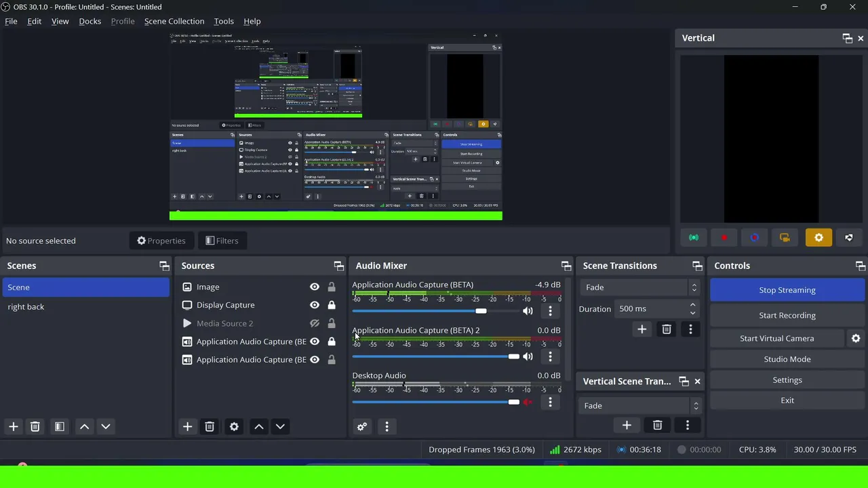Hide the Display Capture source
Screen dimensions: 868x488
[x=315, y=305]
